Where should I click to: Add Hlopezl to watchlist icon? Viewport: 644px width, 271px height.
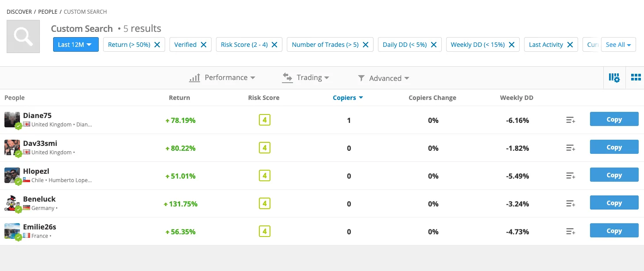571,176
